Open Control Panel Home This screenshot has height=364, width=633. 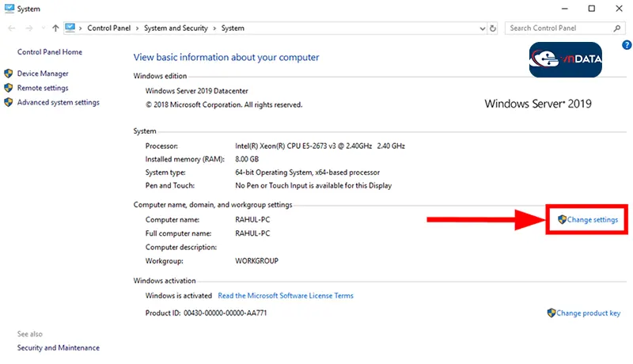tap(50, 52)
